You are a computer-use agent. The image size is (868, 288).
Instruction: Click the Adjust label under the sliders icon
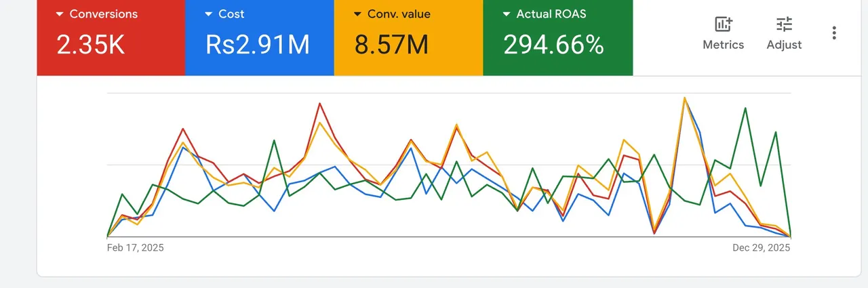click(784, 45)
